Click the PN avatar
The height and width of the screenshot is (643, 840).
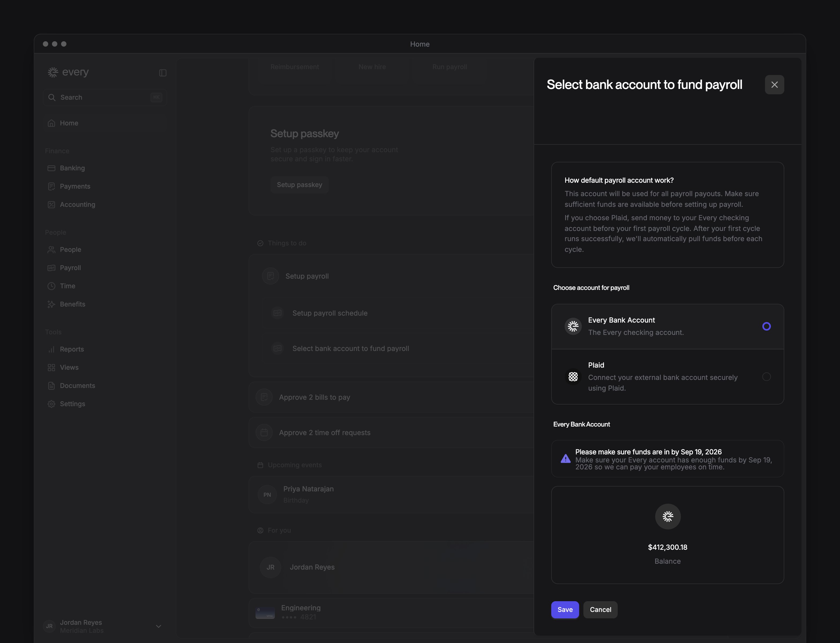click(x=267, y=495)
